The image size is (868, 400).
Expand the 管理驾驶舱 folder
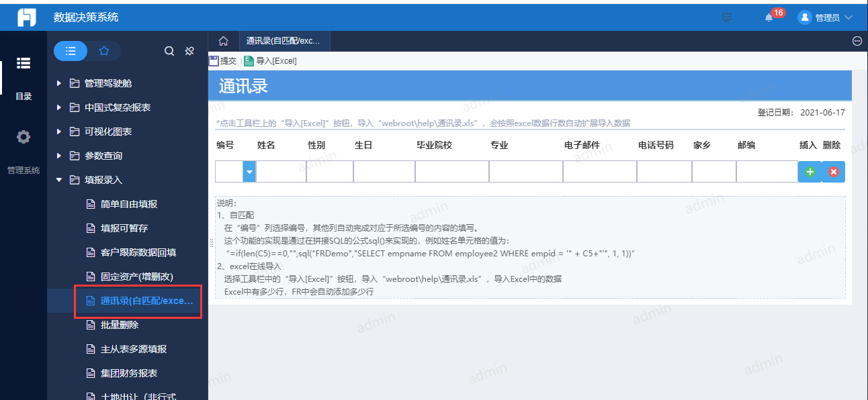click(59, 83)
